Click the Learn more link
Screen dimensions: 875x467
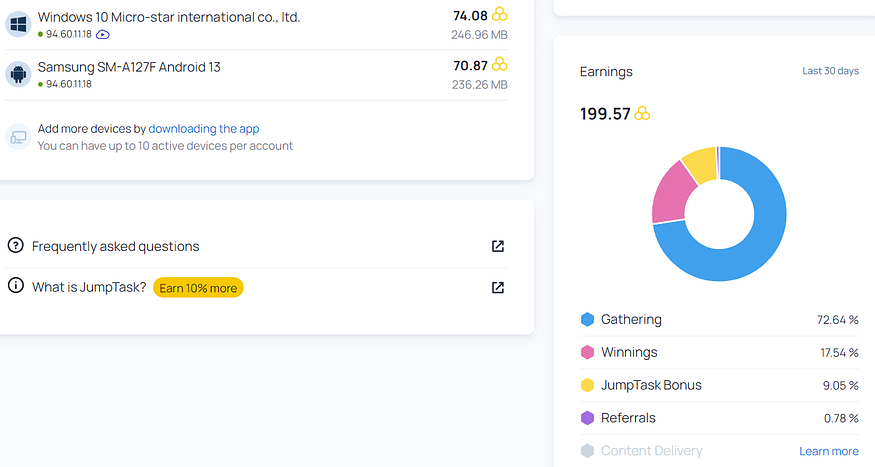[829, 451]
